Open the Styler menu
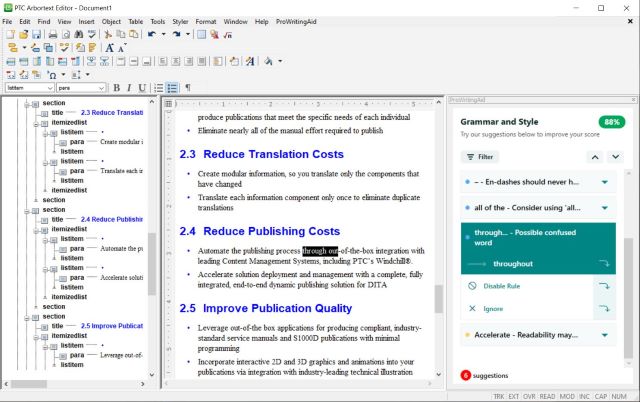Viewport: 640px width, 402px height. point(180,22)
